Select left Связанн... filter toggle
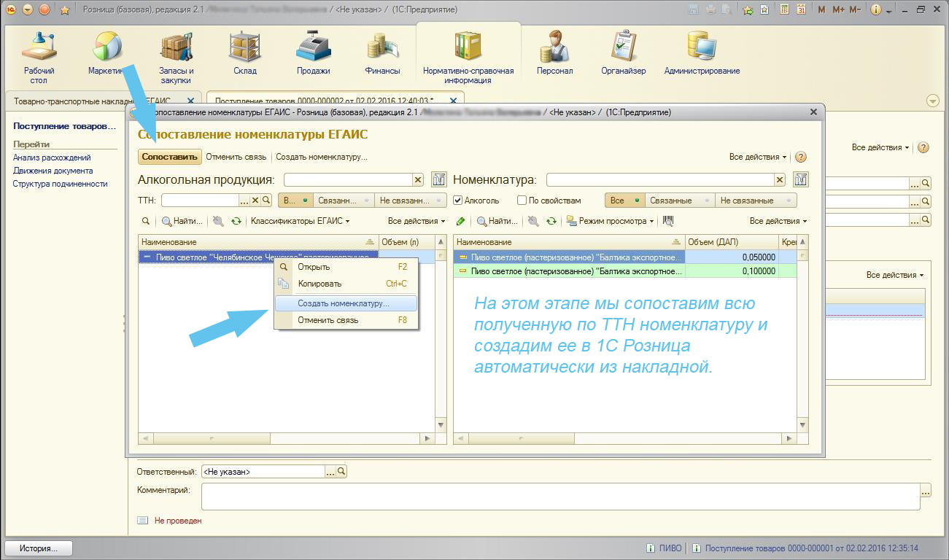The height and width of the screenshot is (560, 949). [344, 200]
